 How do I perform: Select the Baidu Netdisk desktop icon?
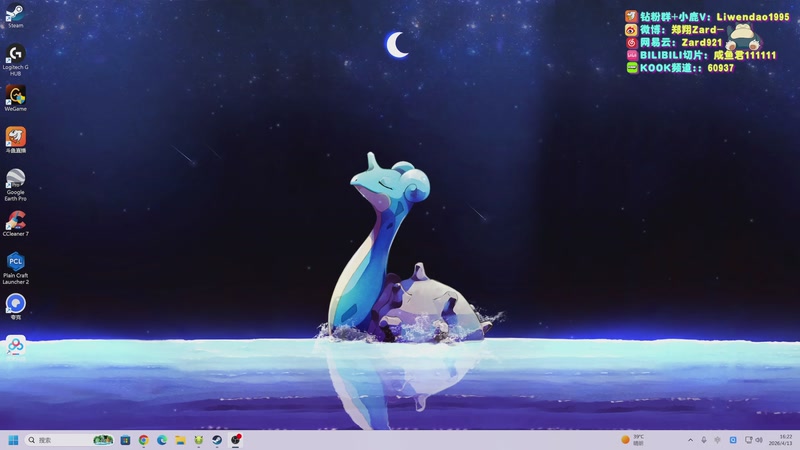[15, 347]
